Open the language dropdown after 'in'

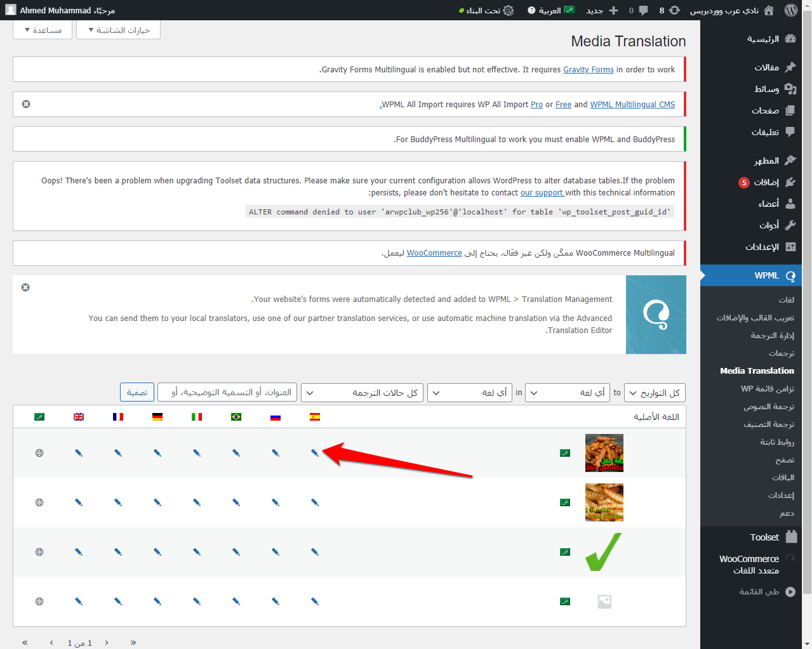(469, 393)
